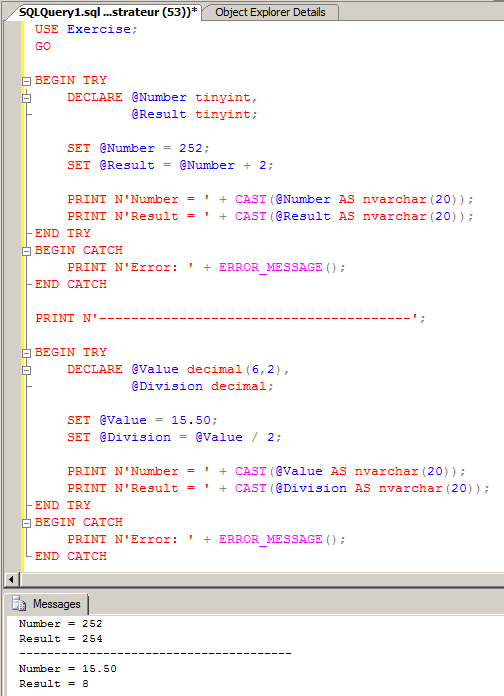The width and height of the screenshot is (504, 696).
Task: Click the PRINT line casting @Value
Action: (266, 471)
